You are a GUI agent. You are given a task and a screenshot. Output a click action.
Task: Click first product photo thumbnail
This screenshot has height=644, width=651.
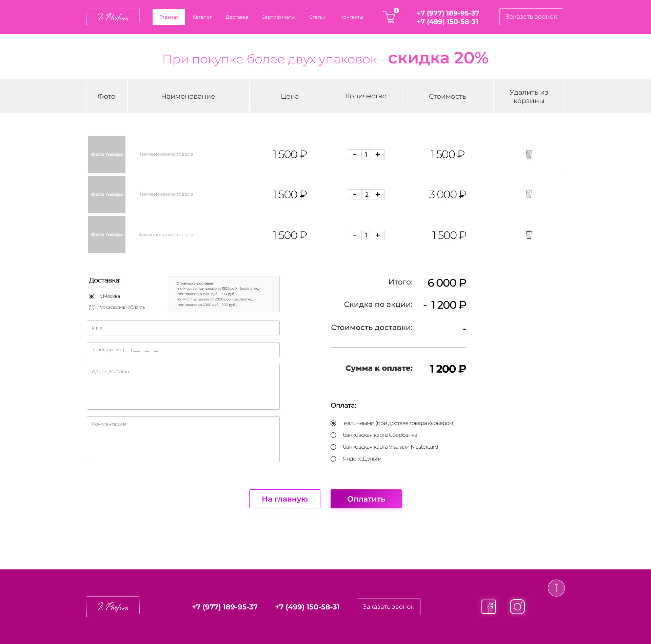click(x=107, y=154)
